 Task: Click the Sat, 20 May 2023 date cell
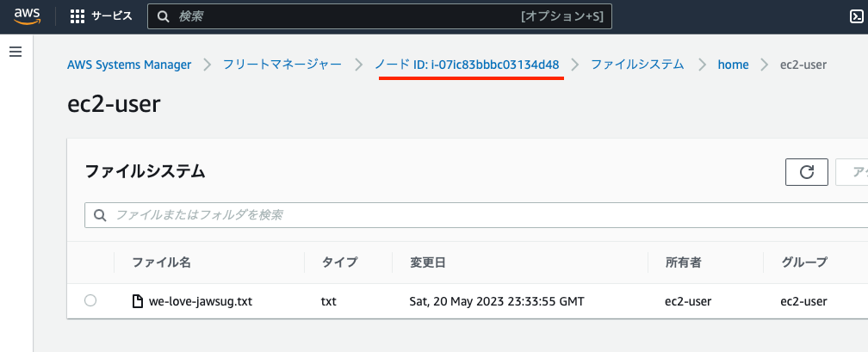497,301
